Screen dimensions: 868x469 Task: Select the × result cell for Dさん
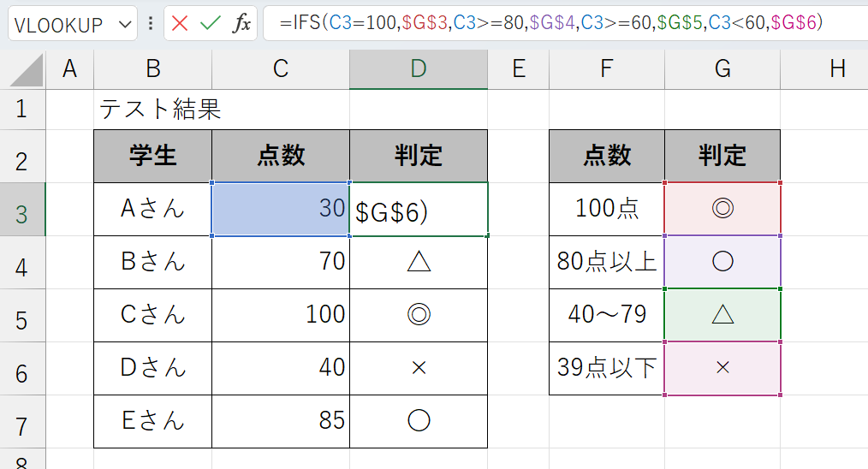point(419,368)
